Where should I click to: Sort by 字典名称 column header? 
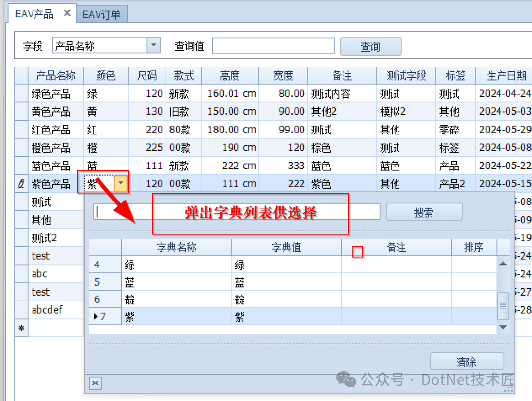(176, 247)
